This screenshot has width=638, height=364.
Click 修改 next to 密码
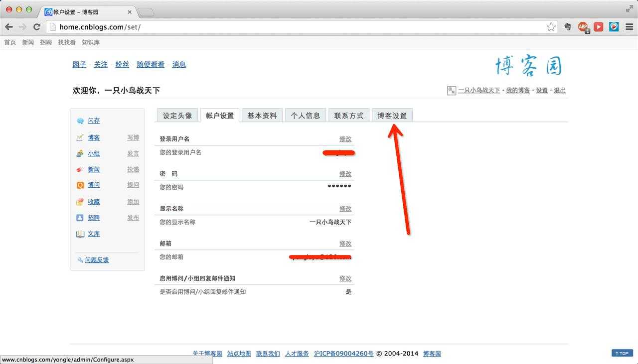point(345,174)
